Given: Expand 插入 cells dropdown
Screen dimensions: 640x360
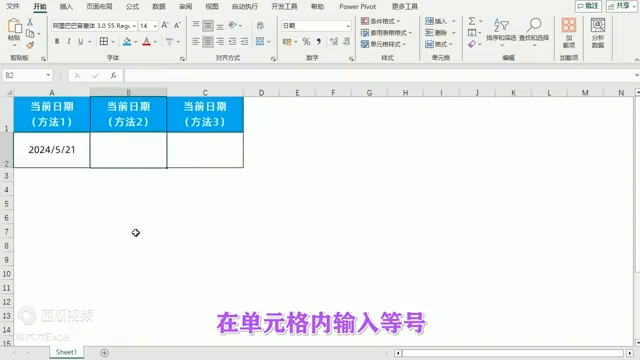Looking at the screenshot, I should tap(453, 21).
